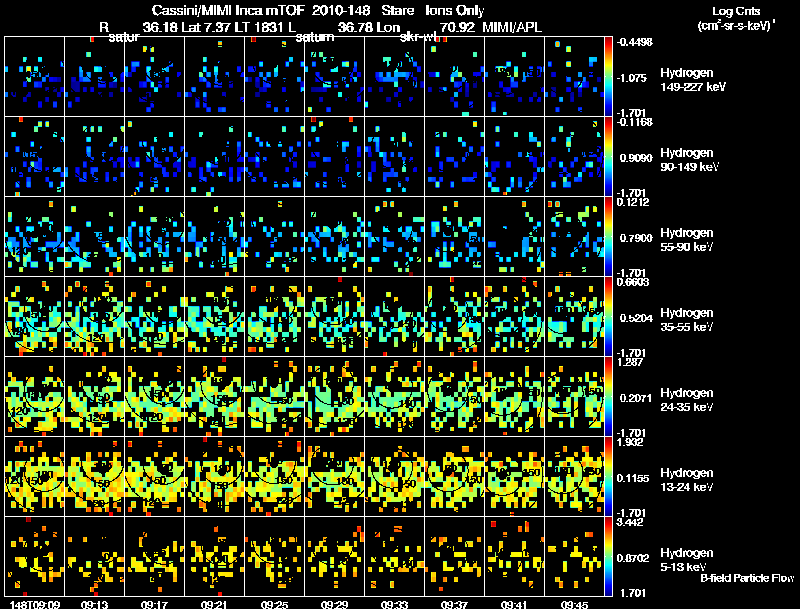Click the 09:29 time marker
This screenshot has height=609, width=800.
(x=334, y=604)
